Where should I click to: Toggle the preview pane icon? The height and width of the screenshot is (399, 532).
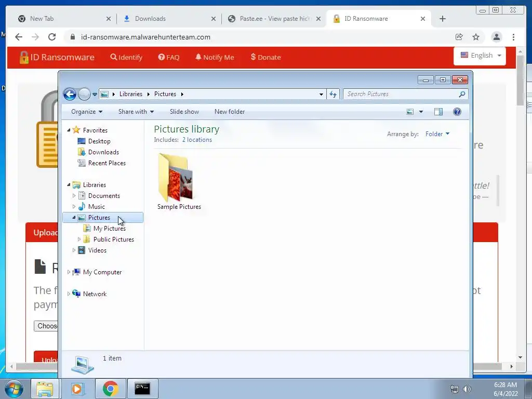click(x=438, y=112)
